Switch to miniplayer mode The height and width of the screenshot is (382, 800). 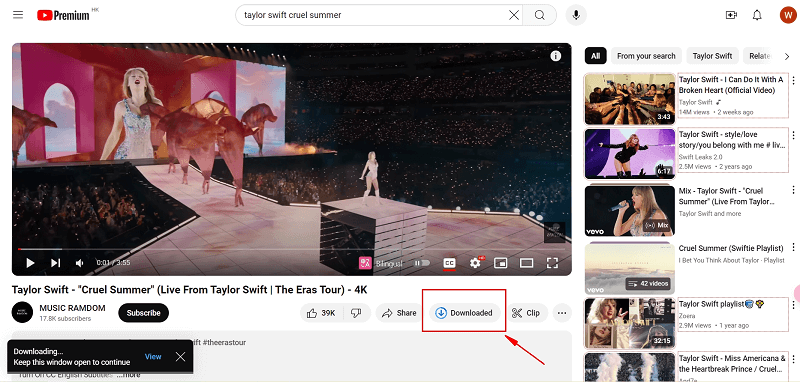[x=501, y=263]
